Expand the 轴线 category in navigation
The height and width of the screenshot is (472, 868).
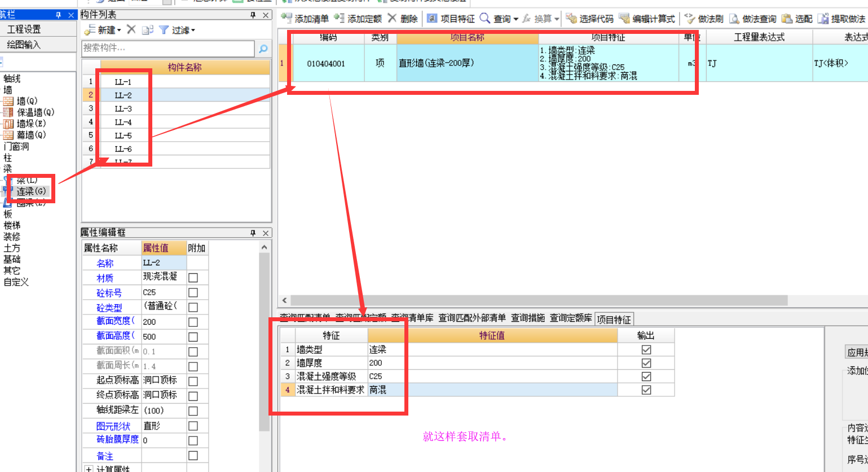12,78
